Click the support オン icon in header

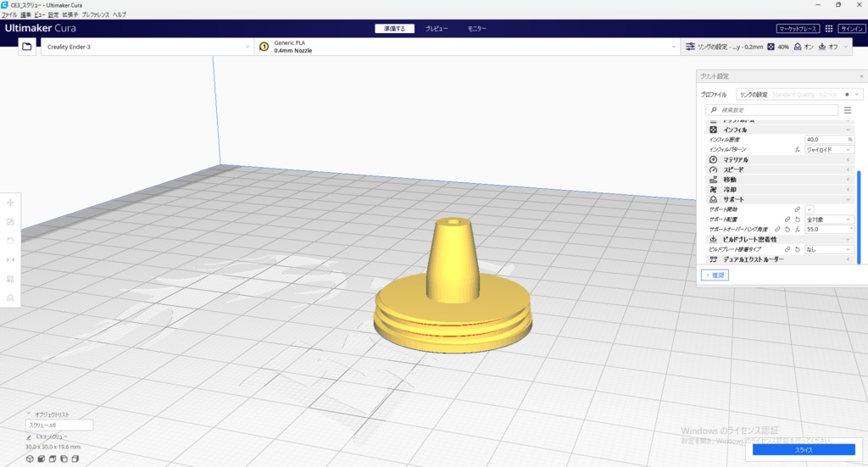(797, 47)
